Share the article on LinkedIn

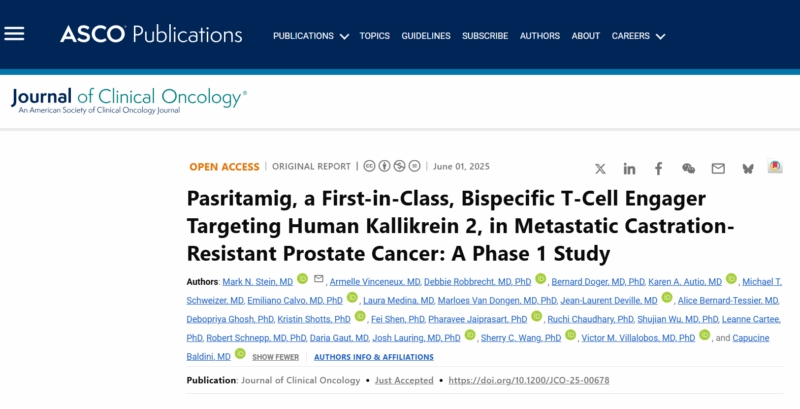(629, 169)
